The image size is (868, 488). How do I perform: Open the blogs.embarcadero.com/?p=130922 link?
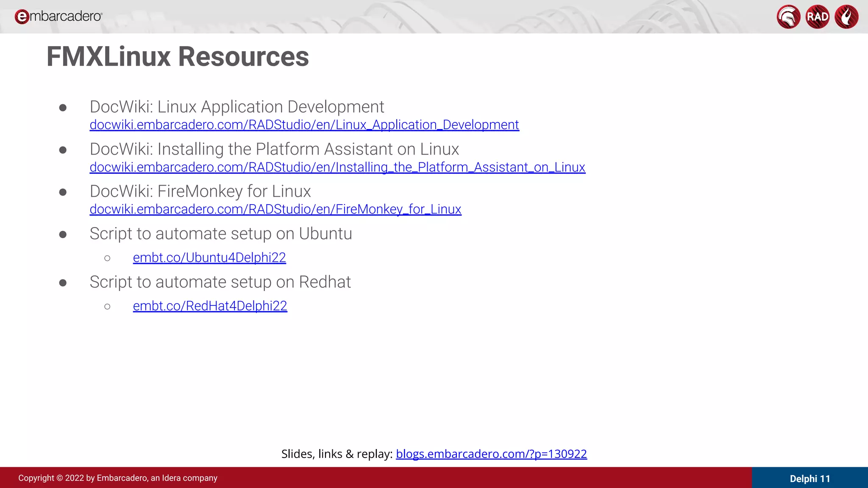click(x=491, y=454)
